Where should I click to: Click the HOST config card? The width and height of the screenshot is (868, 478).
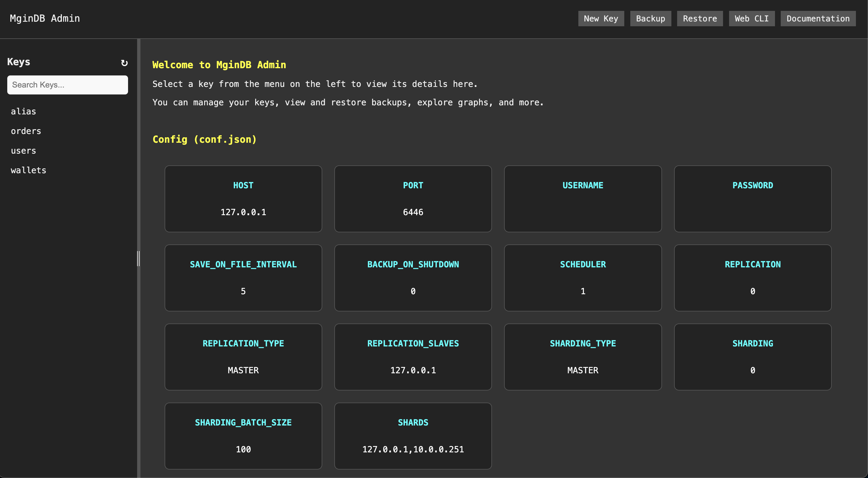[243, 198]
